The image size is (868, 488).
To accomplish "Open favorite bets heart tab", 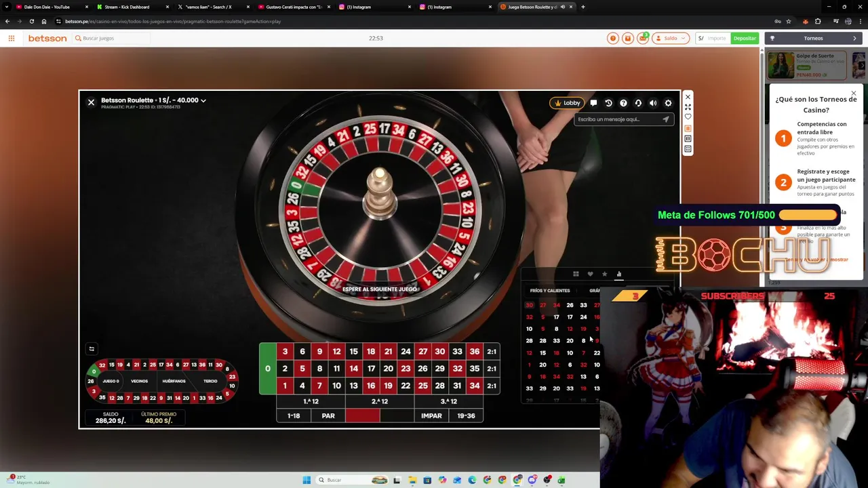I will pyautogui.click(x=590, y=274).
